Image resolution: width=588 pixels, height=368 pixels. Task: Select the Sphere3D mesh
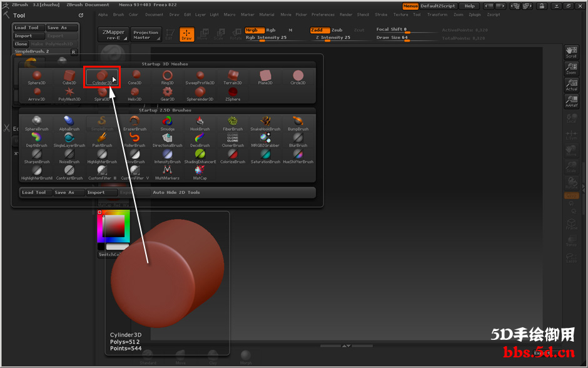(36, 77)
